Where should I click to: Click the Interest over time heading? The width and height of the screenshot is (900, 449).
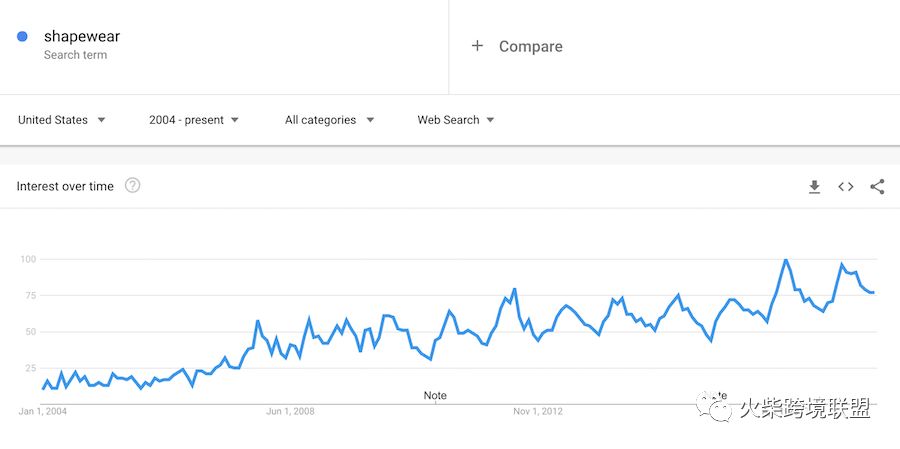pos(65,186)
